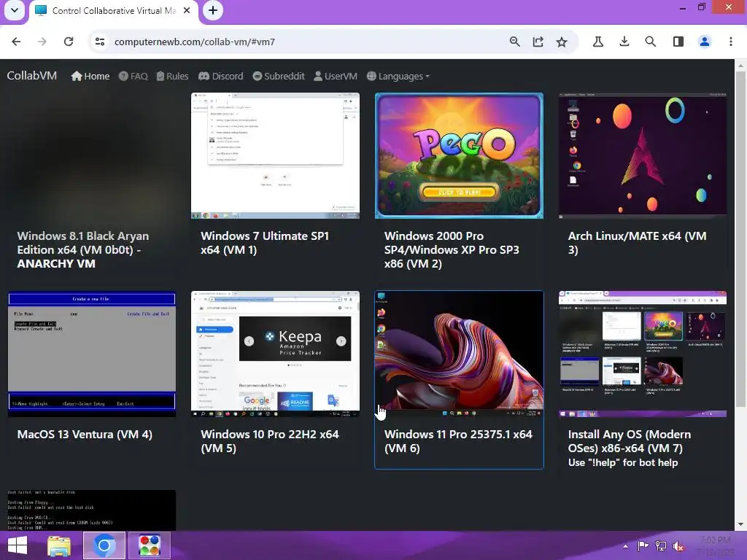The height and width of the screenshot is (560, 747).
Task: Click 'Install Any OS (Modern OSes)' title
Action: (x=630, y=441)
